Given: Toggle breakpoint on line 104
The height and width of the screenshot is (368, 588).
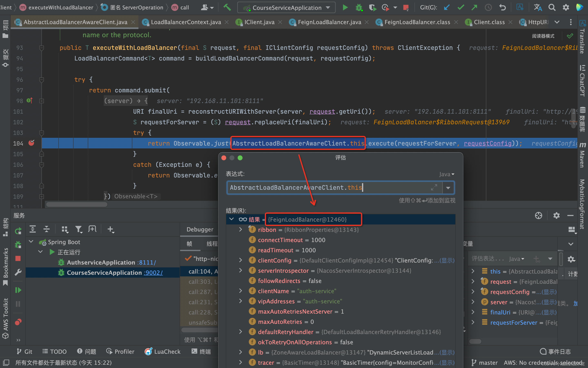Looking at the screenshot, I should pos(31,143).
